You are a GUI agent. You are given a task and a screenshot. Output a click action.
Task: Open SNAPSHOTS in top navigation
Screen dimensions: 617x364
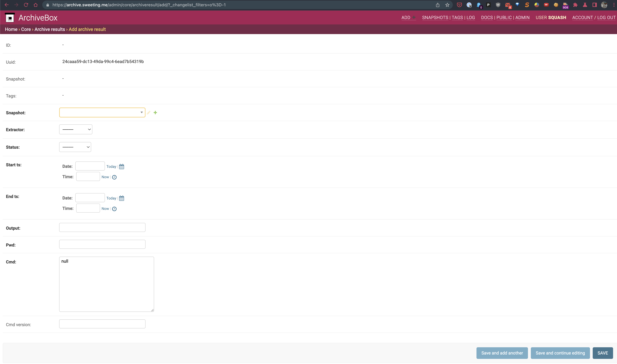click(x=435, y=18)
